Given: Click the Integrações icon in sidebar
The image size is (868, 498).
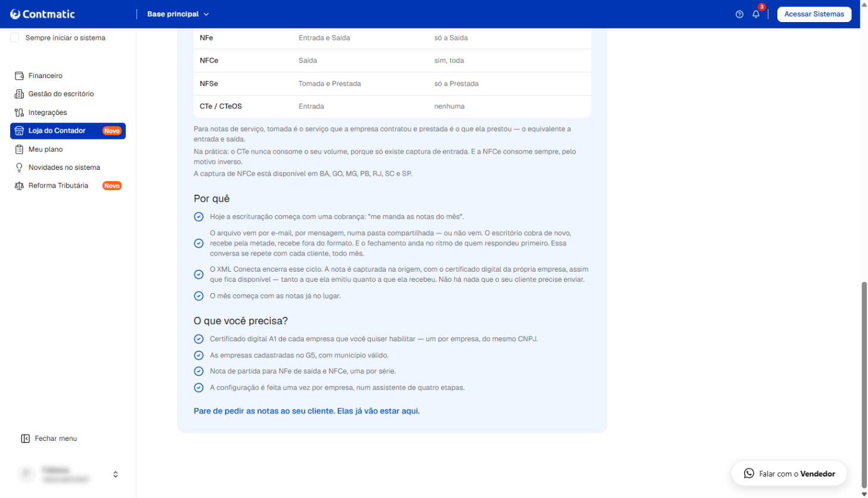Looking at the screenshot, I should pos(18,113).
